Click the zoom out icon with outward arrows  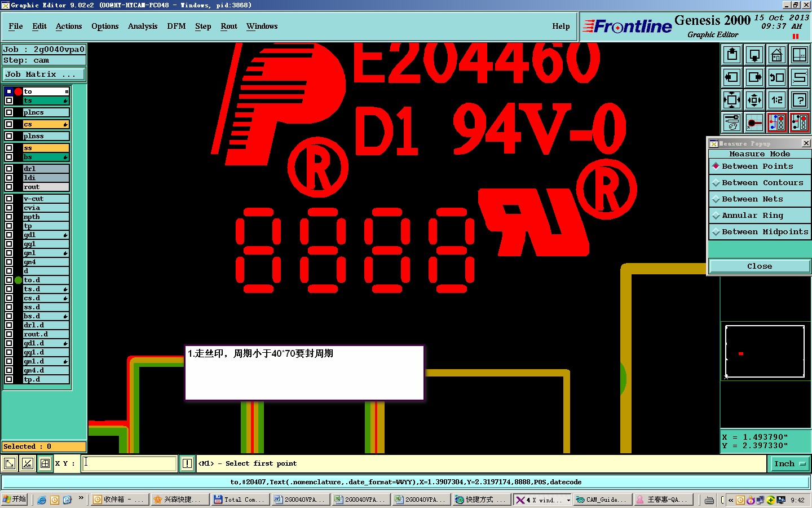pyautogui.click(x=754, y=100)
